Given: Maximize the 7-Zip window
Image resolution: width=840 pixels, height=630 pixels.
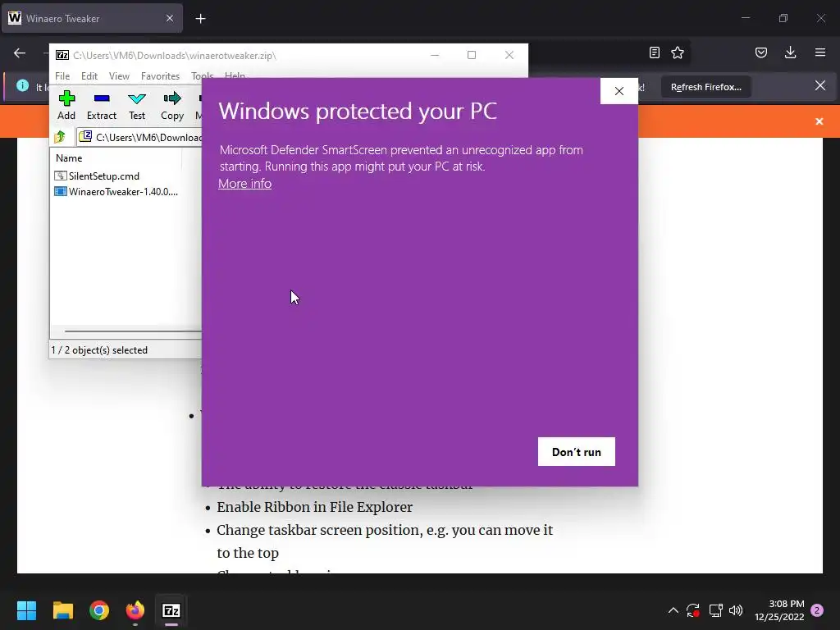Looking at the screenshot, I should [x=472, y=55].
